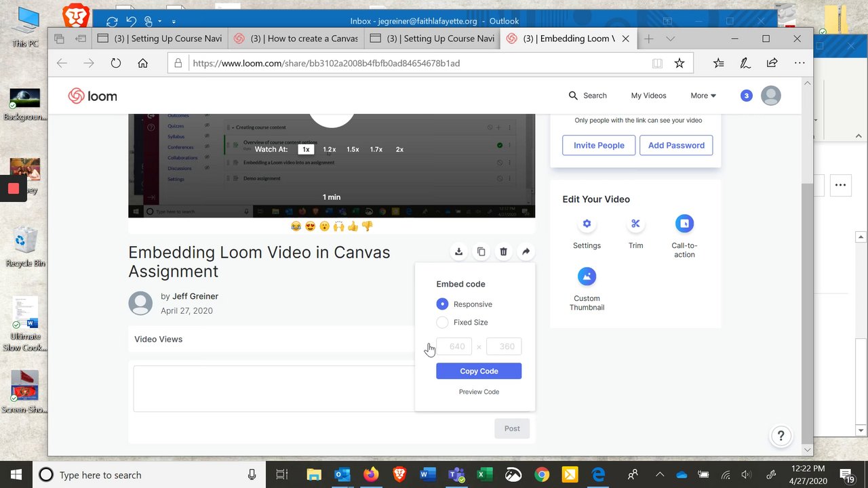Viewport: 868px width, 488px height.
Task: Delete the video with the trash icon
Action: 503,251
